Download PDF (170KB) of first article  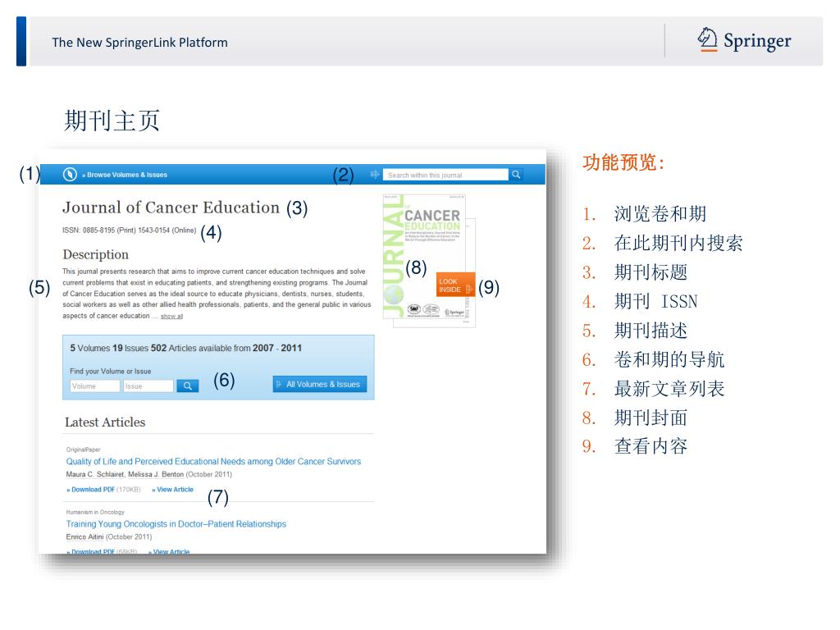[103, 490]
